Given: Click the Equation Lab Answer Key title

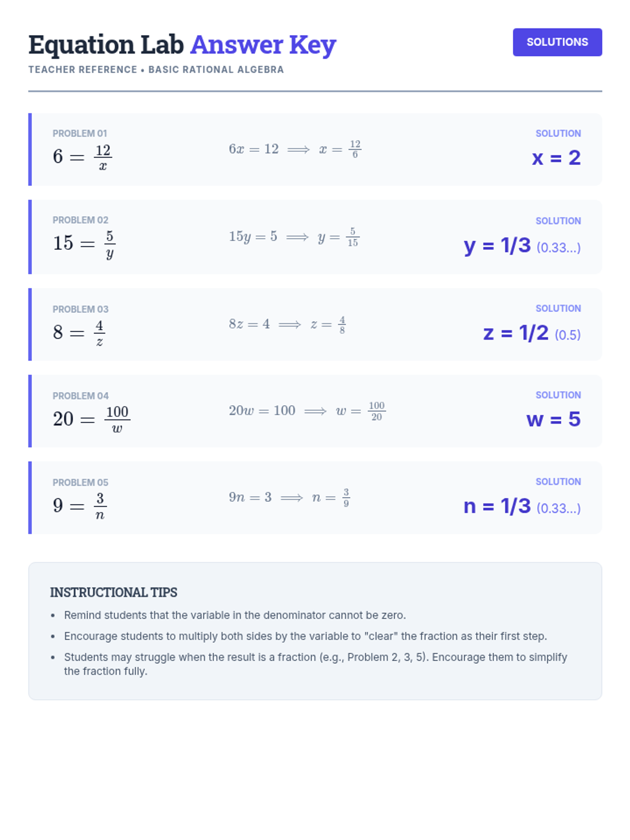Looking at the screenshot, I should click(x=182, y=45).
